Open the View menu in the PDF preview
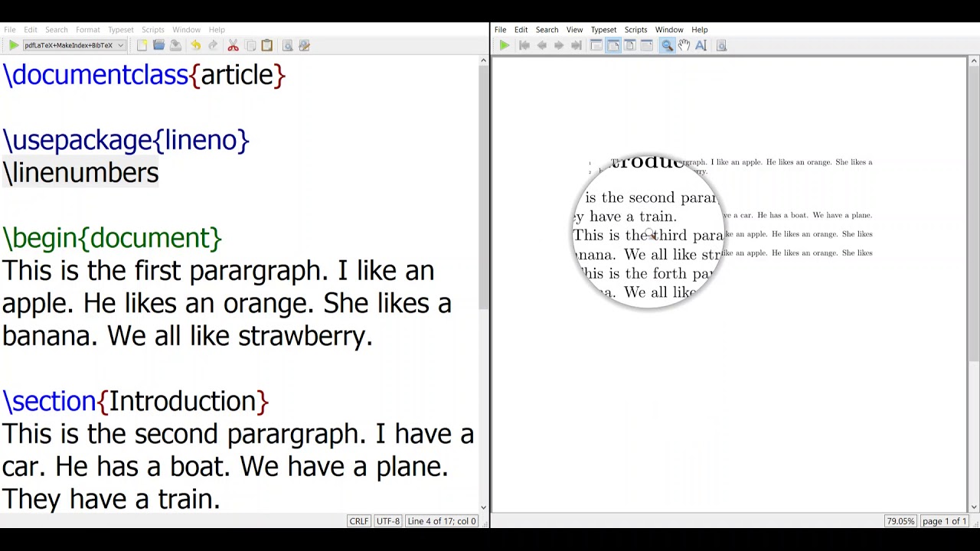 574,30
